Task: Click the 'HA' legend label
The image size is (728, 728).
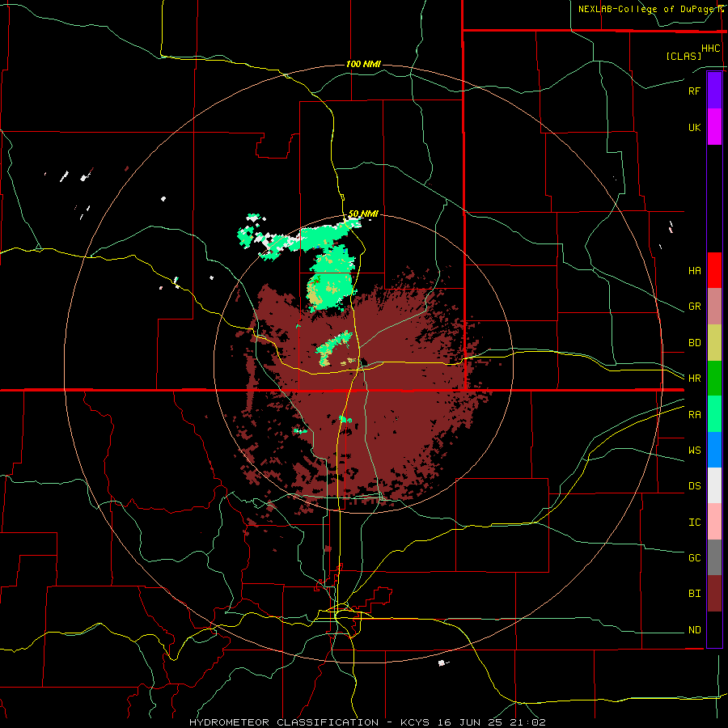Action: (x=694, y=271)
